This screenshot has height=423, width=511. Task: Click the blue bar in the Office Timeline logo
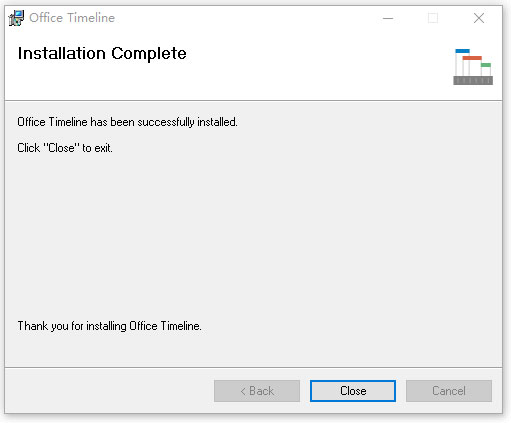pyautogui.click(x=462, y=51)
